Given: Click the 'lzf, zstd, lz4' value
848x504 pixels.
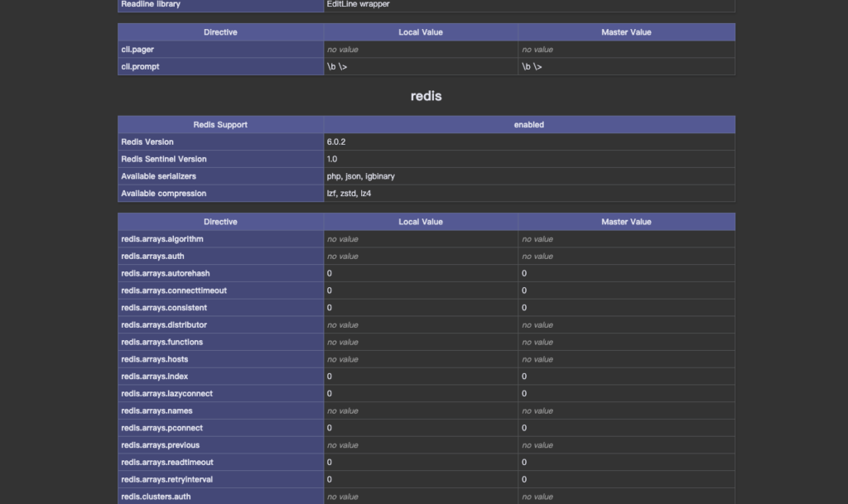Looking at the screenshot, I should tap(349, 194).
